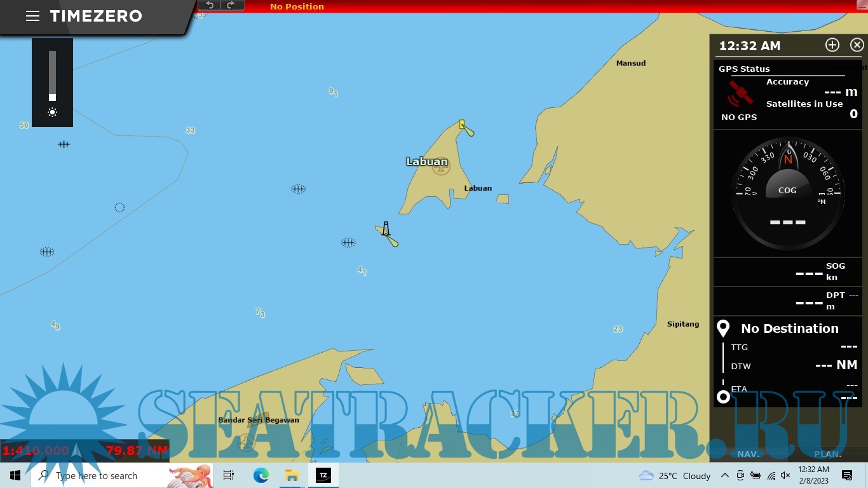
Task: Open the TIMEZERO hamburger menu
Action: point(32,17)
